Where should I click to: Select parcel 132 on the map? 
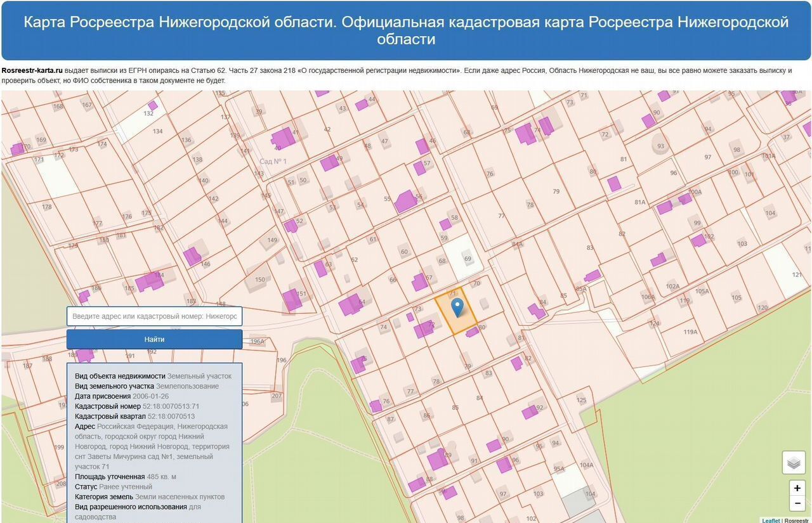(x=148, y=113)
